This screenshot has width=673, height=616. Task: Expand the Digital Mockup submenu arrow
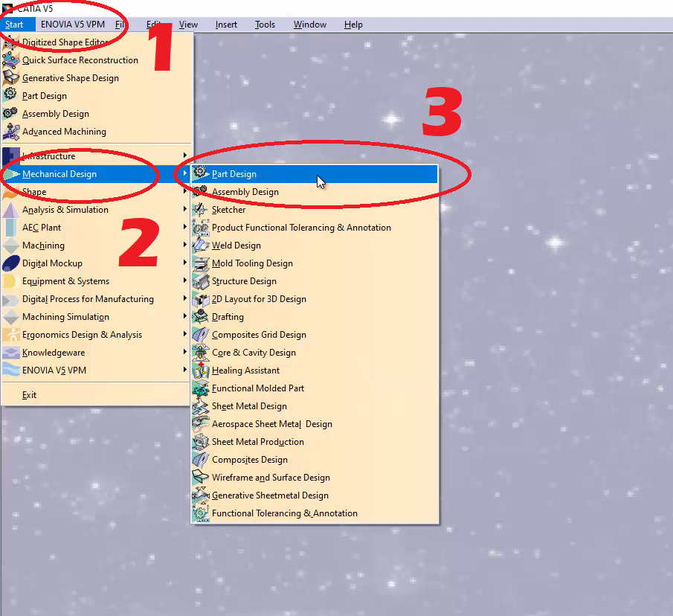coord(184,263)
